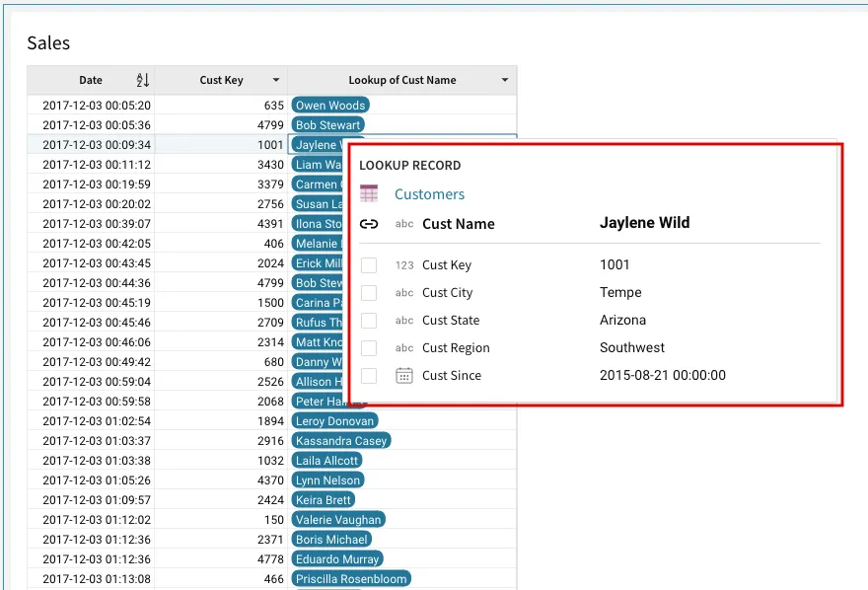
Task: Click the Cust Key column header label
Action: point(221,80)
